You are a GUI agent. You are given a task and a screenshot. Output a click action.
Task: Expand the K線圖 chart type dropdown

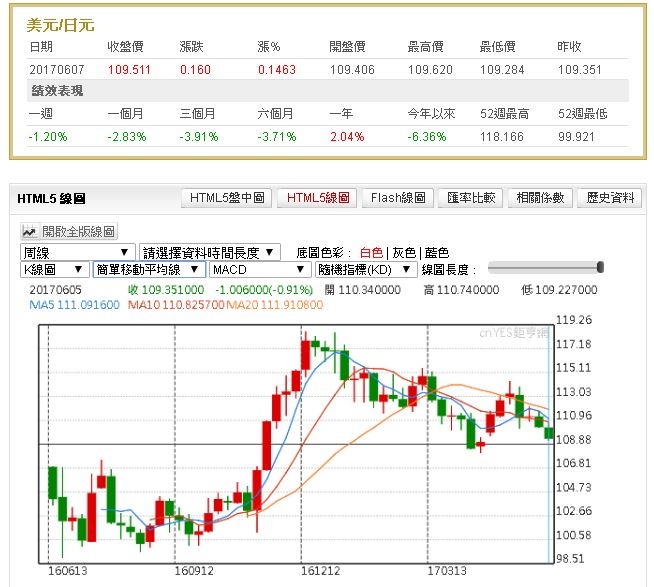pyautogui.click(x=55, y=270)
